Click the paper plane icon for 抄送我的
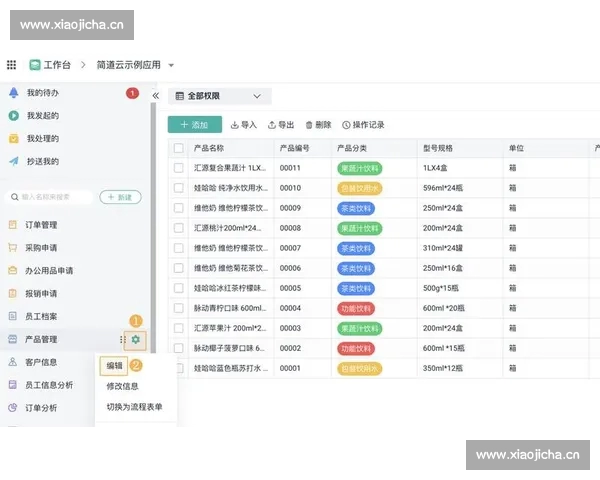600x480 pixels. (x=14, y=161)
